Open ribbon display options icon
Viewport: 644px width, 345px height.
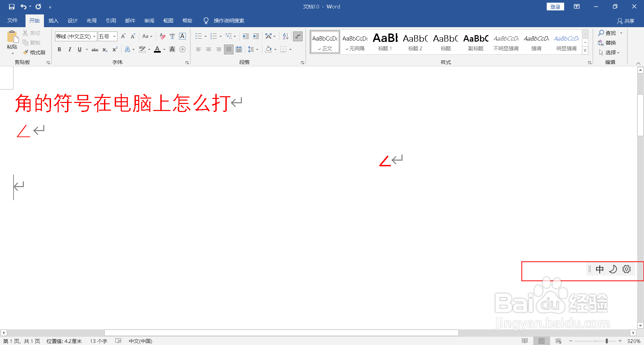point(577,7)
